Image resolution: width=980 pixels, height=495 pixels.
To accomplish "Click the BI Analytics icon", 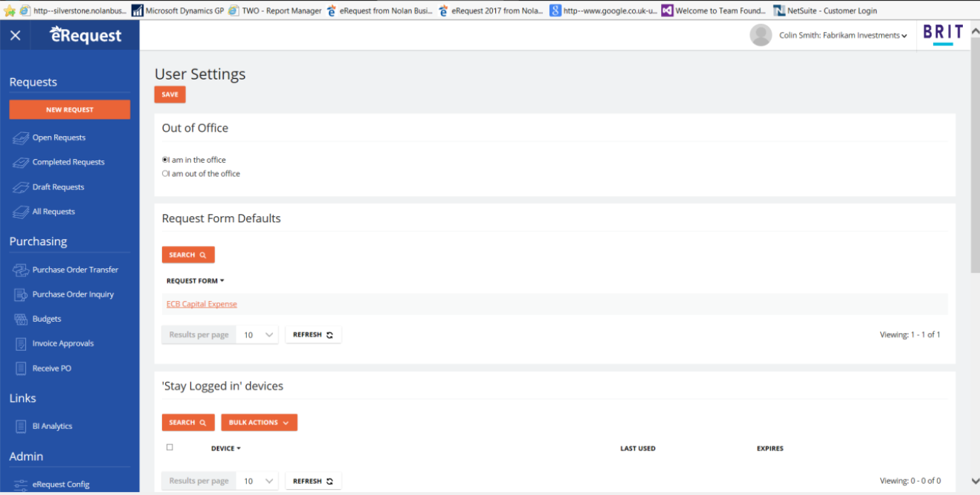I will click(x=20, y=427).
